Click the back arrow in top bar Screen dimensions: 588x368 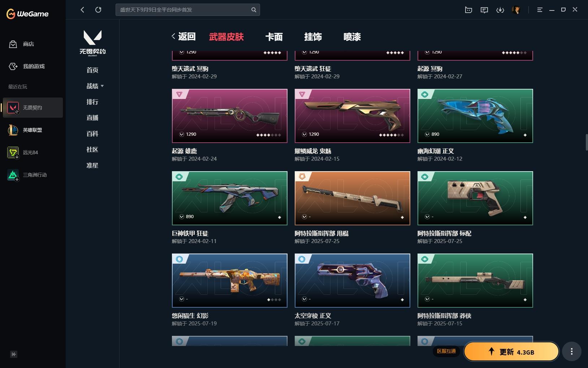82,10
